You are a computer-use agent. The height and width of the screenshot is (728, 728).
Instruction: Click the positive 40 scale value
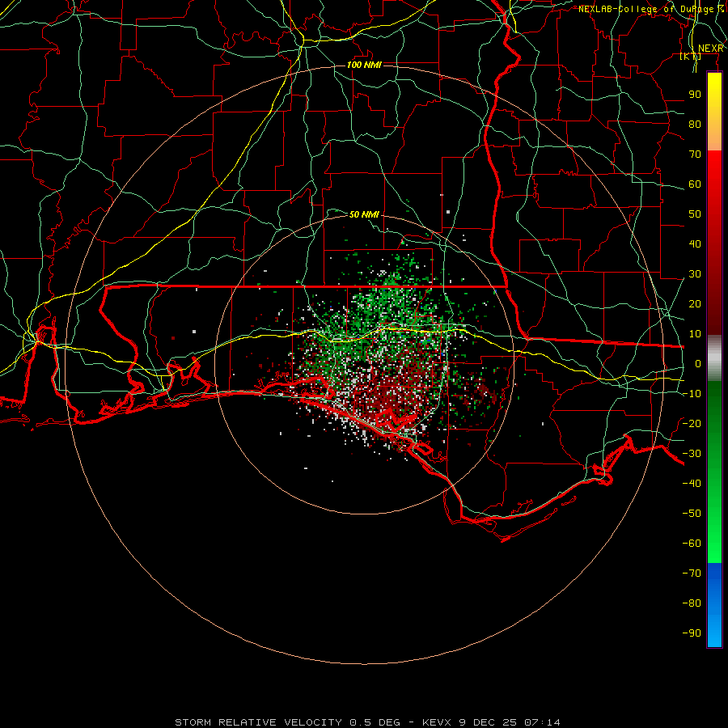695,244
